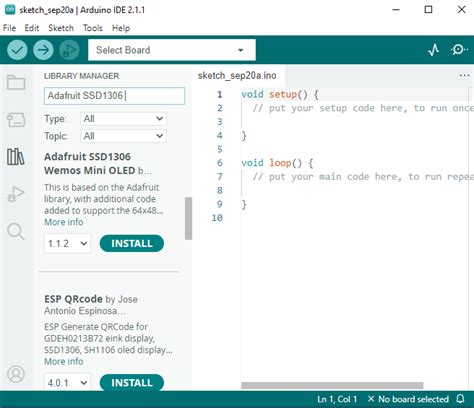This screenshot has height=408, width=474.
Task: Click the Ln 1, Col 1 status
Action: (x=337, y=399)
